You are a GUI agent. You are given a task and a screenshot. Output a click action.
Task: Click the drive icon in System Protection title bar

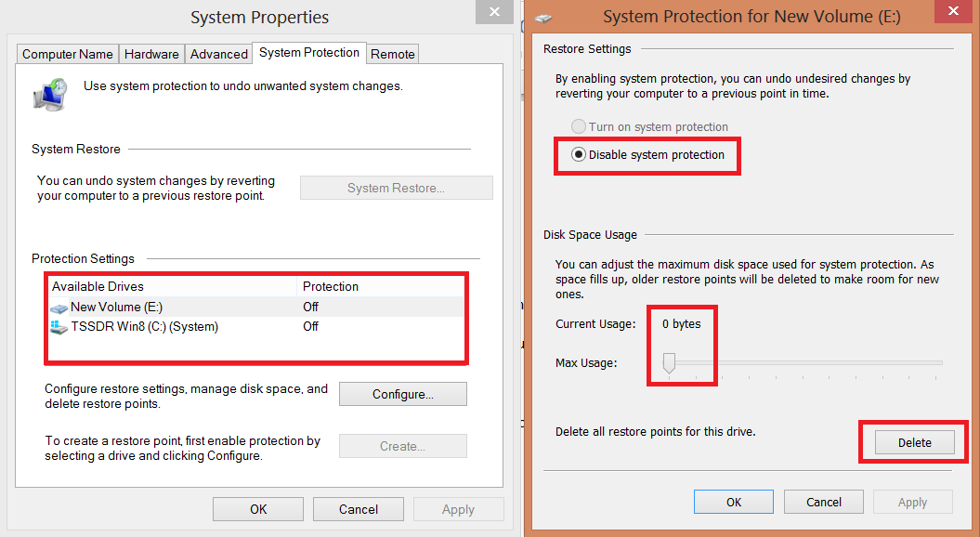543,18
